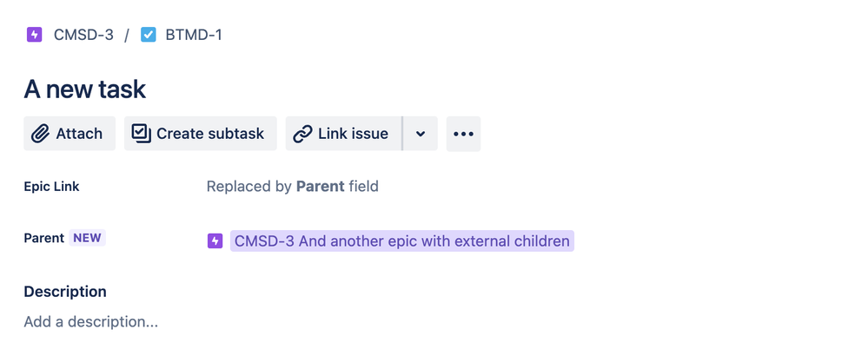This screenshot has height=356, width=868.
Task: Click the blue task-type icon beside BTMD-1
Action: point(149,35)
